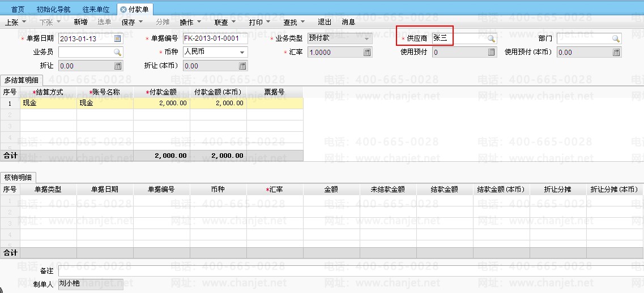Click 未结款金额 column header
Screen dimensions: 644x293
click(x=388, y=189)
